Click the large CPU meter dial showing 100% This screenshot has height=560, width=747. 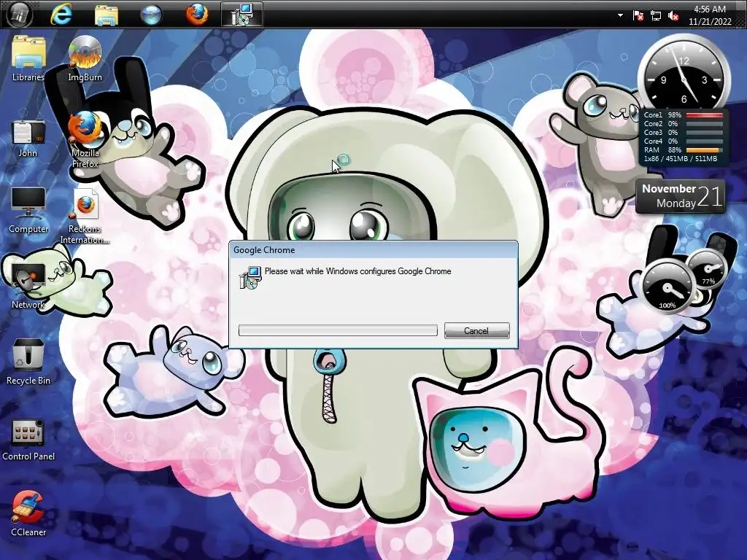(x=667, y=286)
